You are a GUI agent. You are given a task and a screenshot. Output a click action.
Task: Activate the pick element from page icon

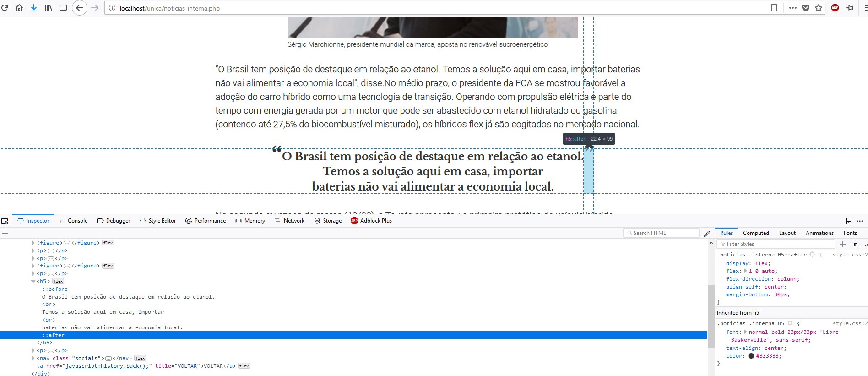pyautogui.click(x=5, y=221)
